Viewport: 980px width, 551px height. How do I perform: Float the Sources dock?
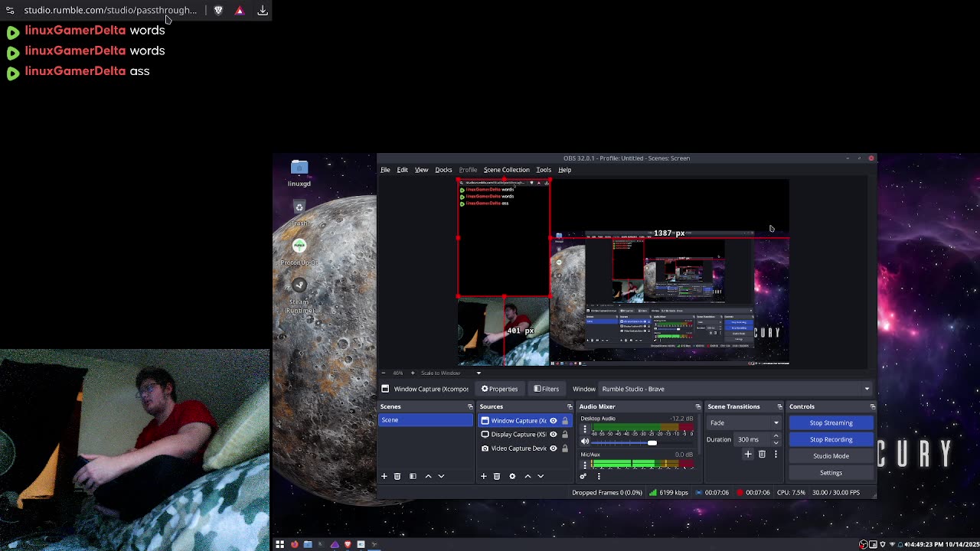(x=570, y=406)
